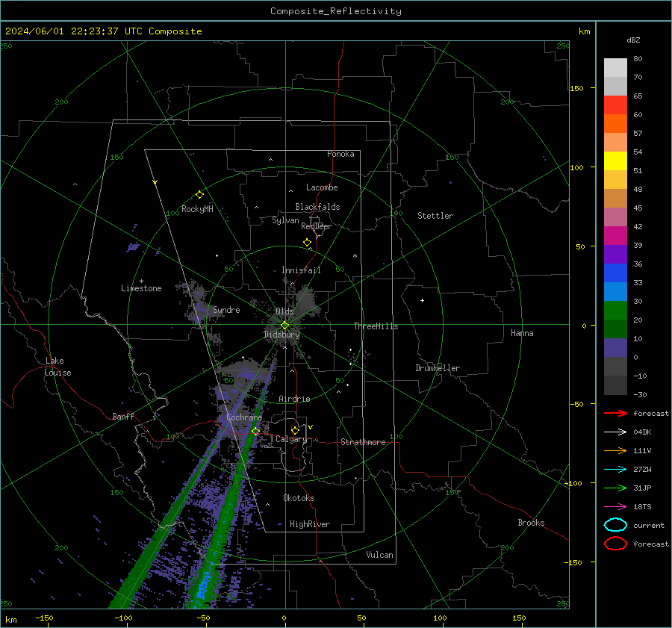Select the Olds label near radar center
Image resolution: width=672 pixels, height=628 pixels.
click(284, 311)
